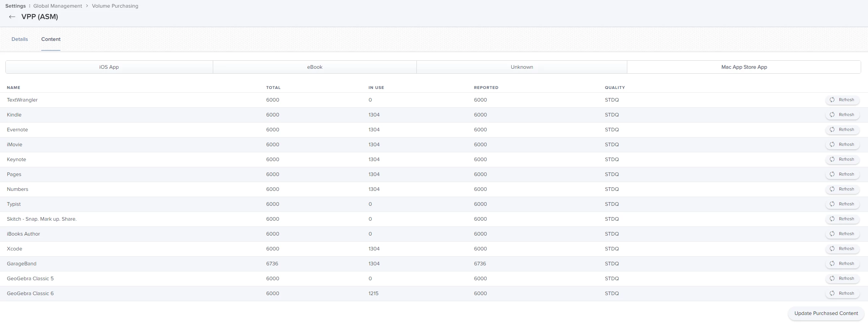Screen dimensions: 868x331
Task: Click Update Purchased Content button
Action: click(x=826, y=313)
